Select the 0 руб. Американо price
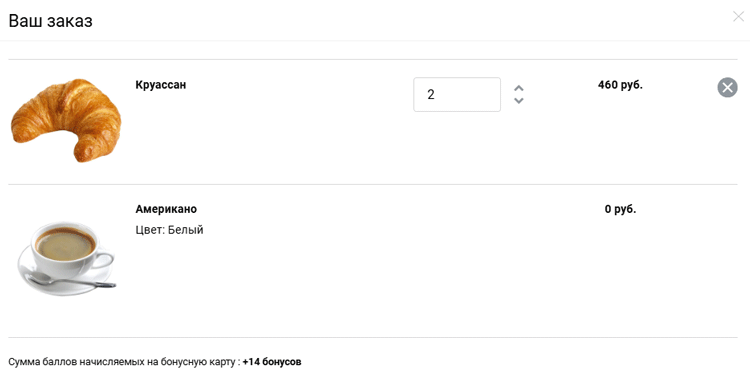The image size is (750, 376). click(620, 209)
